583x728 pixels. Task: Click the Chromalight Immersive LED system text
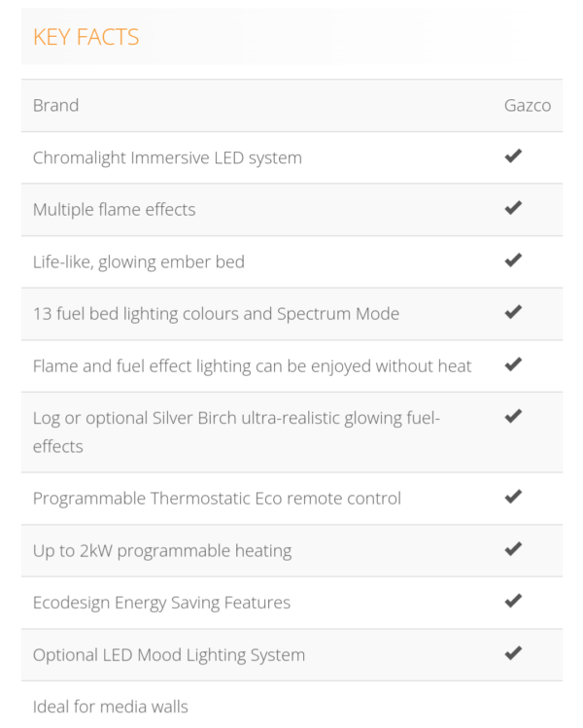click(x=167, y=158)
